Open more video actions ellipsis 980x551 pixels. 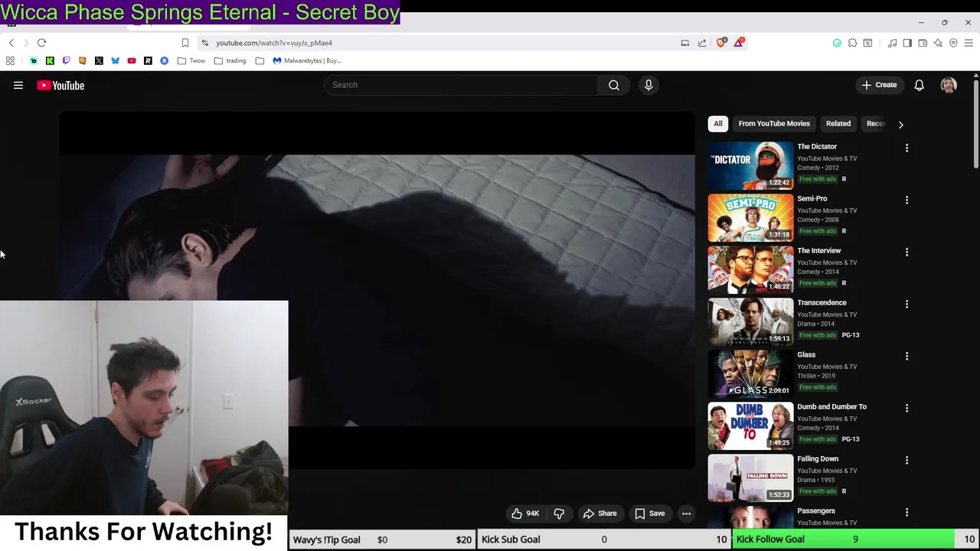pos(687,514)
